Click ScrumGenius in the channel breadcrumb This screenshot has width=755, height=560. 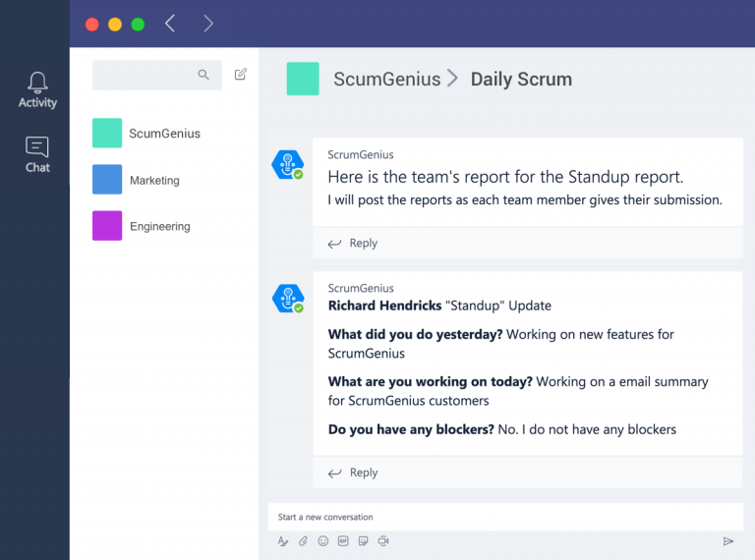pyautogui.click(x=386, y=80)
